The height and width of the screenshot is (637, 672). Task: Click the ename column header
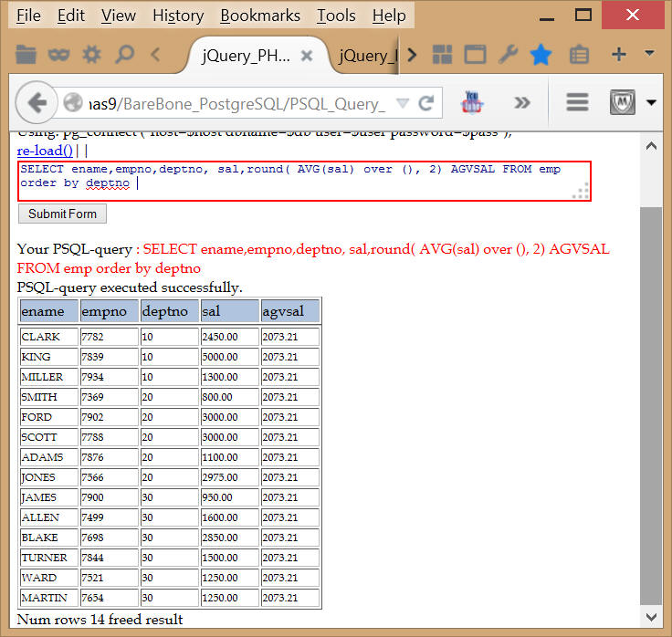49,311
